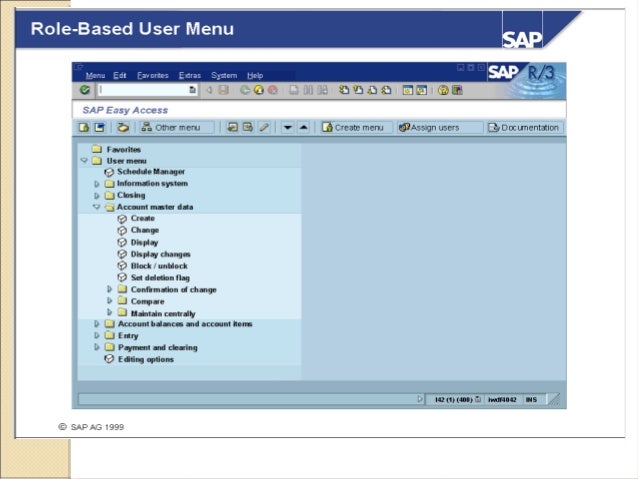Open the command field history dropdown
Viewport: 638px width, 479px height.
[192, 90]
